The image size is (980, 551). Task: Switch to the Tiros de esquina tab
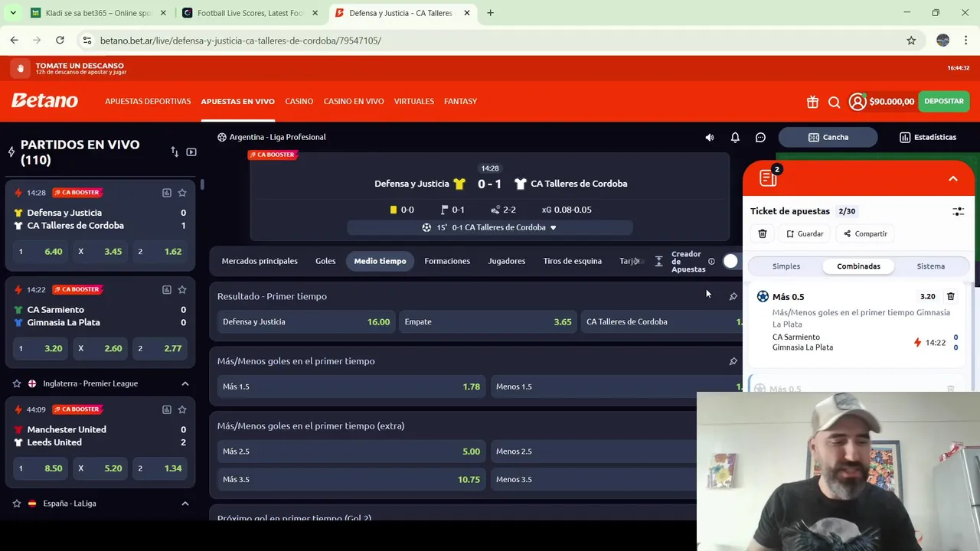coord(573,262)
